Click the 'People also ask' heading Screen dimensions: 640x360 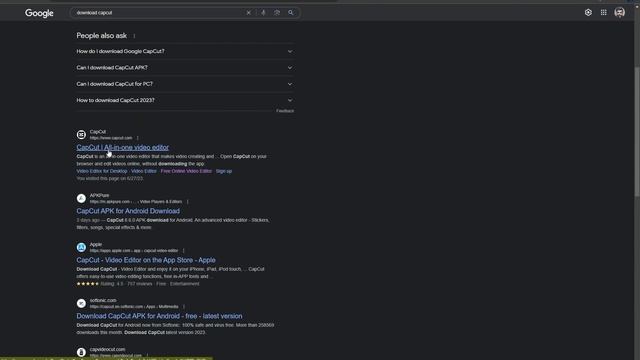coord(102,36)
